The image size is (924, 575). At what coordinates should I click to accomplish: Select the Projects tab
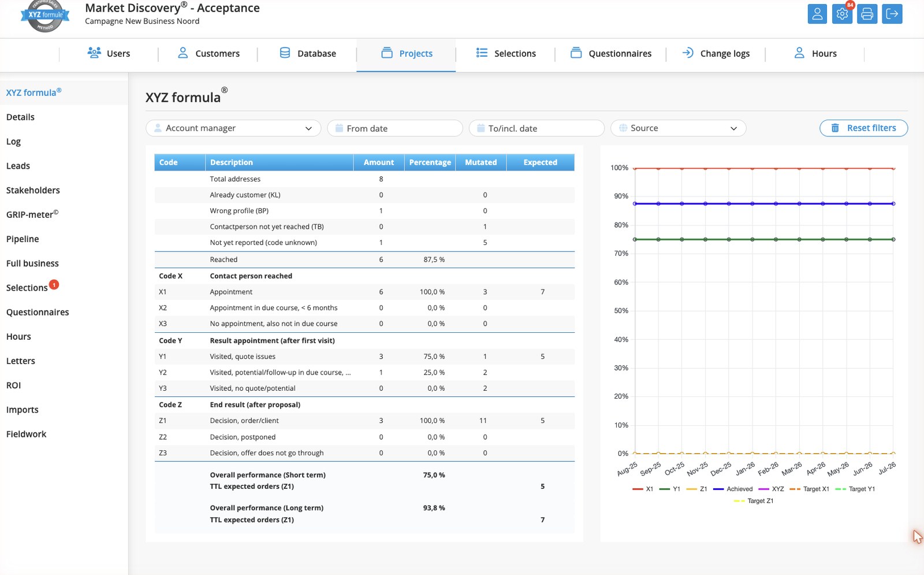pos(406,53)
